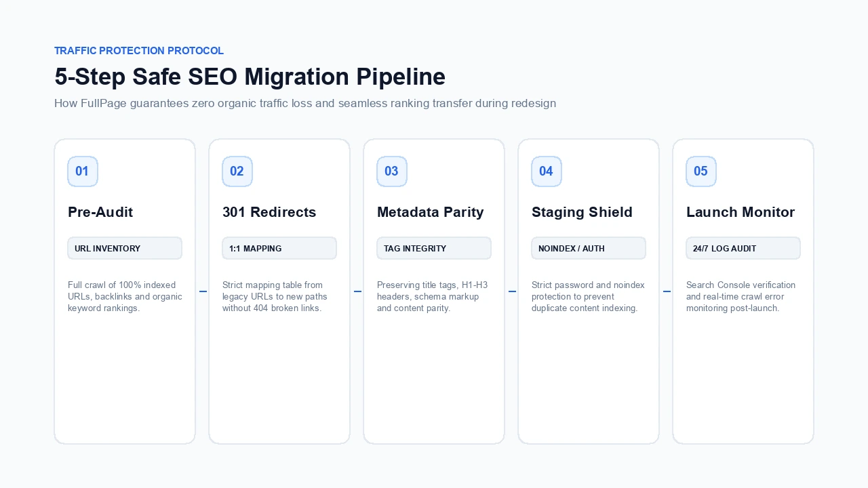Click the Pre-Audit card heading
This screenshot has height=488, width=868.
pyautogui.click(x=100, y=212)
